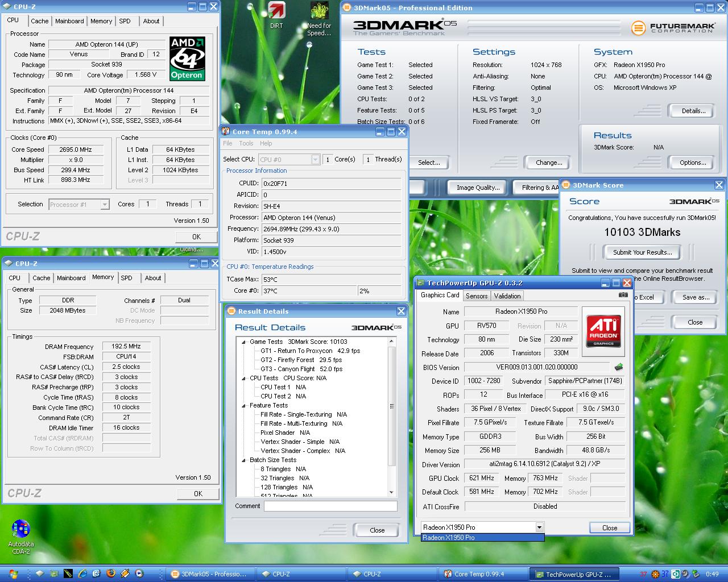Click the AMD Opteron 64 logo in CPU-Z
Image resolution: width=728 pixels, height=582 pixels.
click(x=187, y=59)
